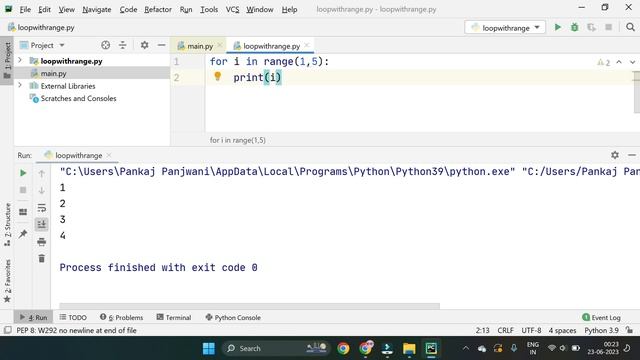Stop the process in the Run panel
This screenshot has height=360, width=640.
point(23,190)
